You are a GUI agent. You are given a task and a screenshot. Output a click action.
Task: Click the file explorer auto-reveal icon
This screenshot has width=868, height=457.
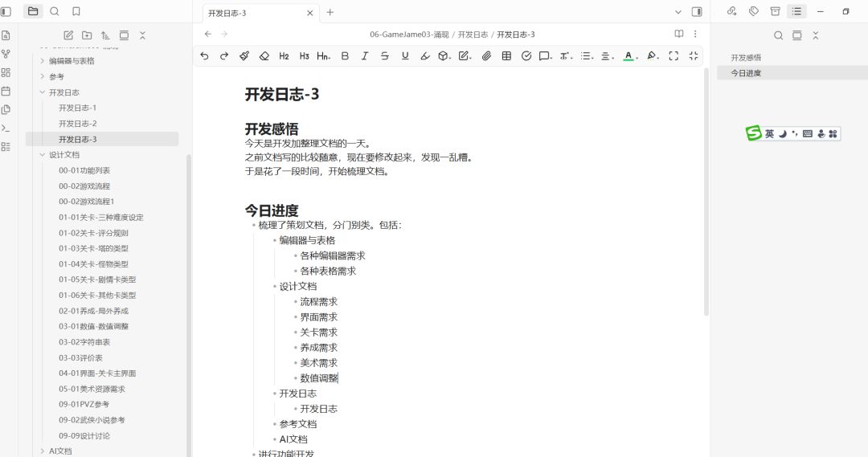[x=124, y=35]
